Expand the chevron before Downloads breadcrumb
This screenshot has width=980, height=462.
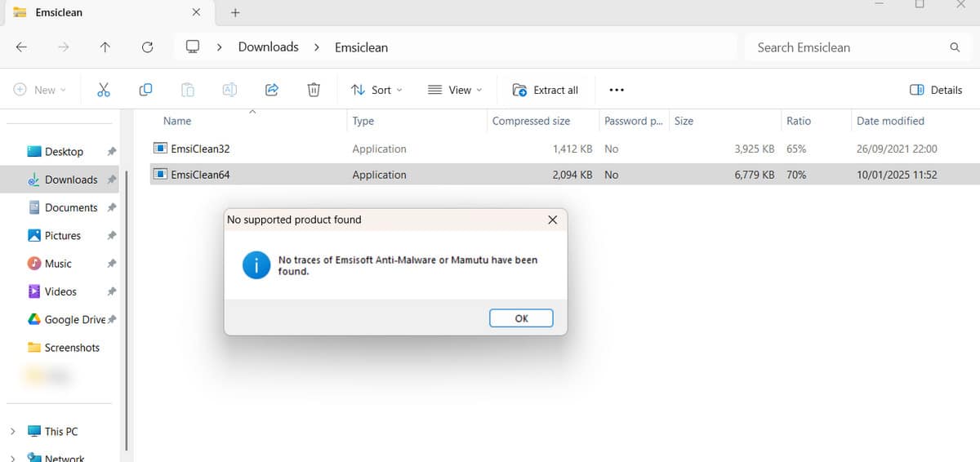(x=220, y=47)
